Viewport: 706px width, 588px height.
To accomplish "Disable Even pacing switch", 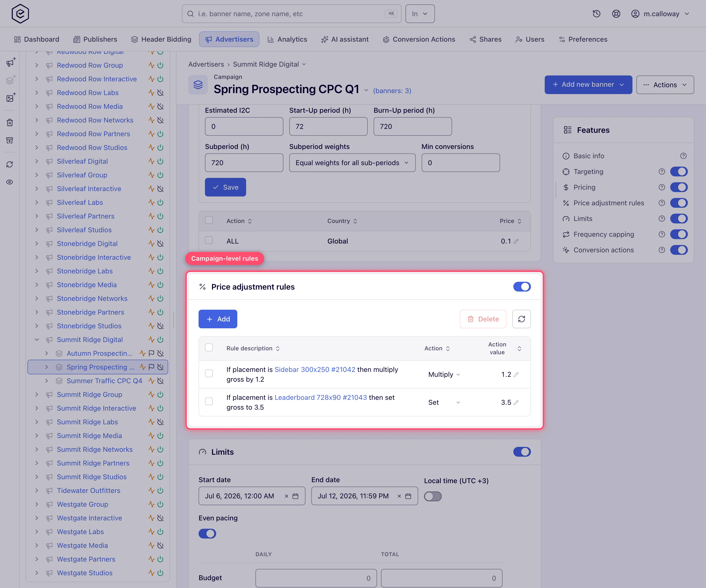I will tap(207, 534).
